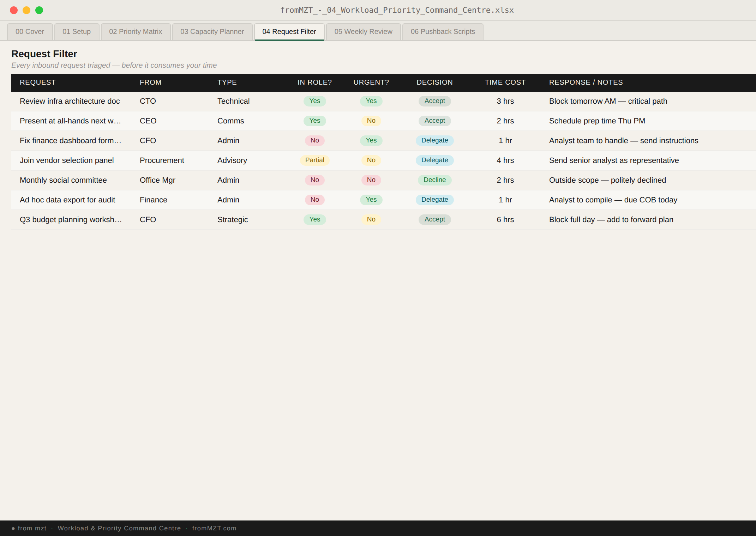
Task: Go to 06 Pushback Scripts tab
Action: 443,32
